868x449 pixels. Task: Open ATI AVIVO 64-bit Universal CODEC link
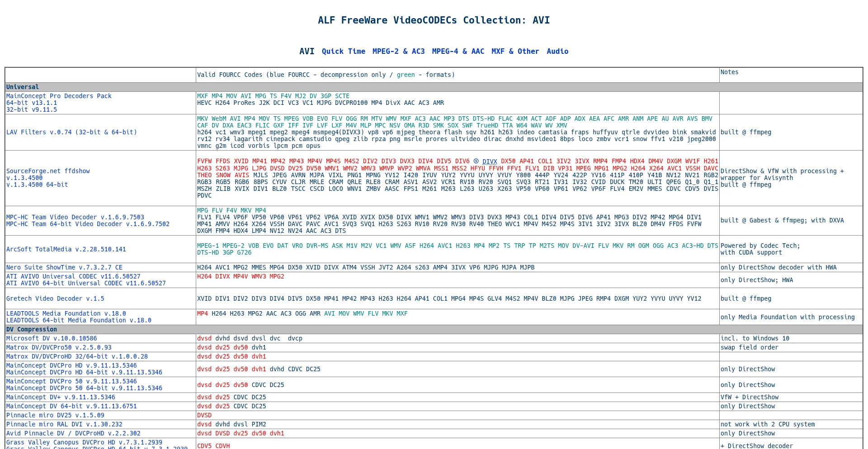(86, 283)
